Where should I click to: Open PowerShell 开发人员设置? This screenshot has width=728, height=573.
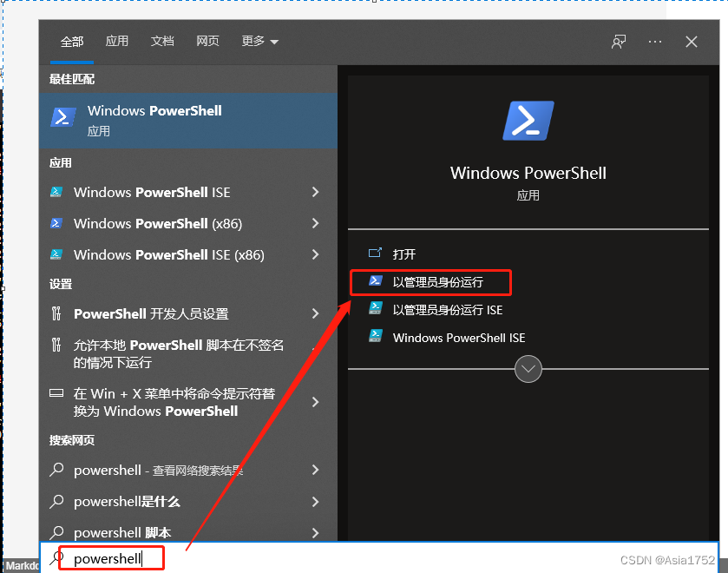(x=188, y=313)
